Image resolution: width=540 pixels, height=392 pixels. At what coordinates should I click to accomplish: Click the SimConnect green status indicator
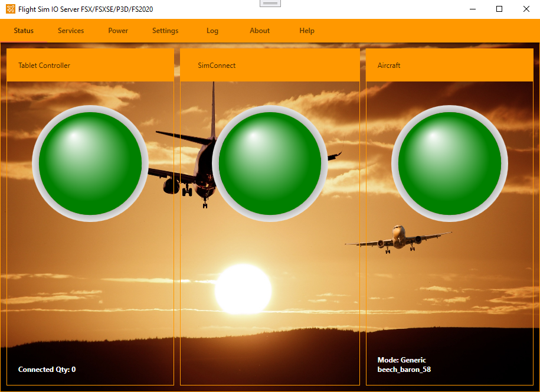pos(270,164)
